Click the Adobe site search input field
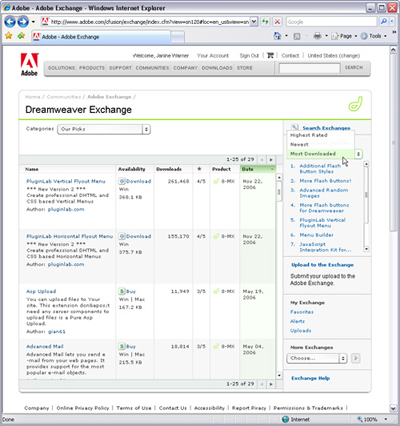 [x=309, y=68]
